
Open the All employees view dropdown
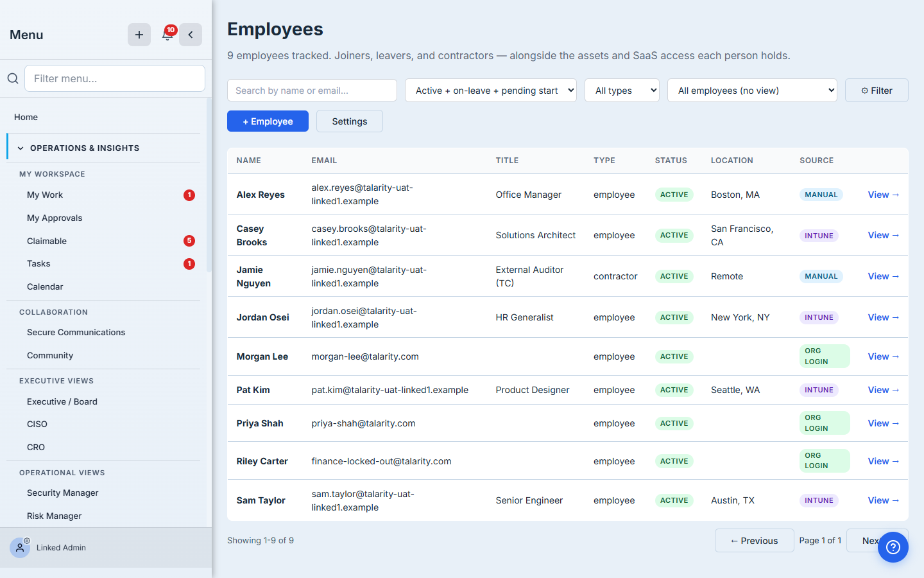point(752,91)
